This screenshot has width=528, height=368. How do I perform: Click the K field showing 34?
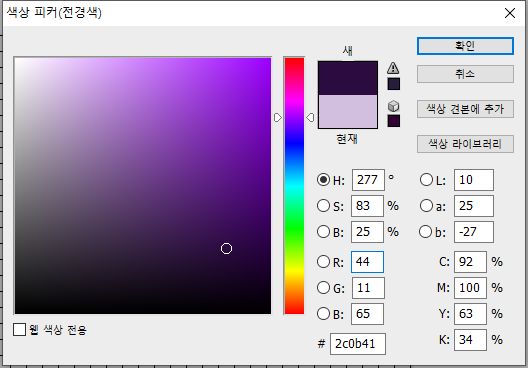pos(470,339)
